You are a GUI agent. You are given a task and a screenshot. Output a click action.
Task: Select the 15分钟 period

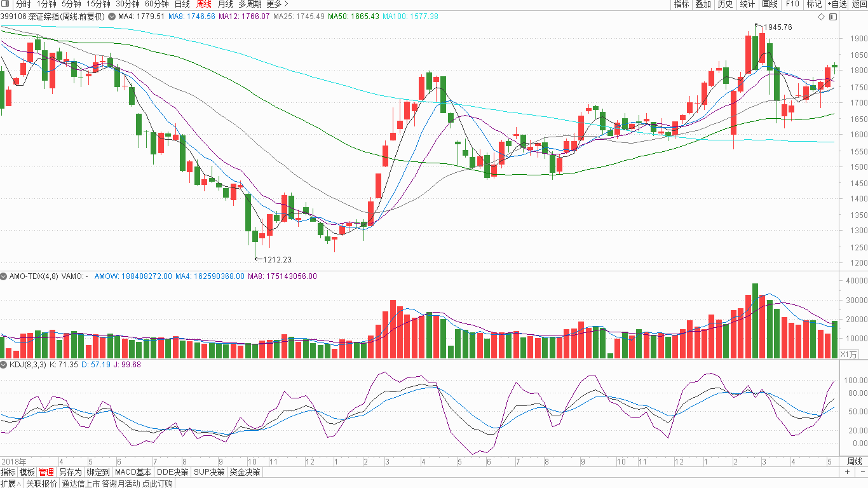(98, 4)
